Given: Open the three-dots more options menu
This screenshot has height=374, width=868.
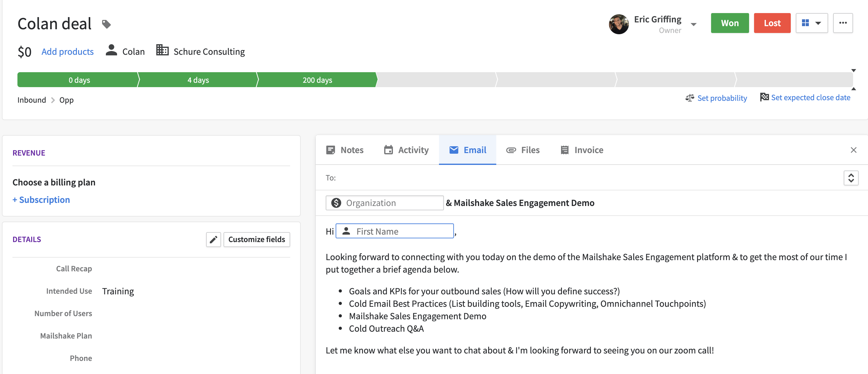Looking at the screenshot, I should click(842, 23).
